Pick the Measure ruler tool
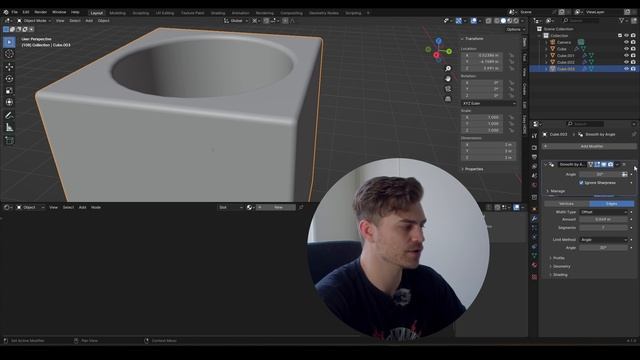Screen dimensions: 640x360 pos(9,127)
